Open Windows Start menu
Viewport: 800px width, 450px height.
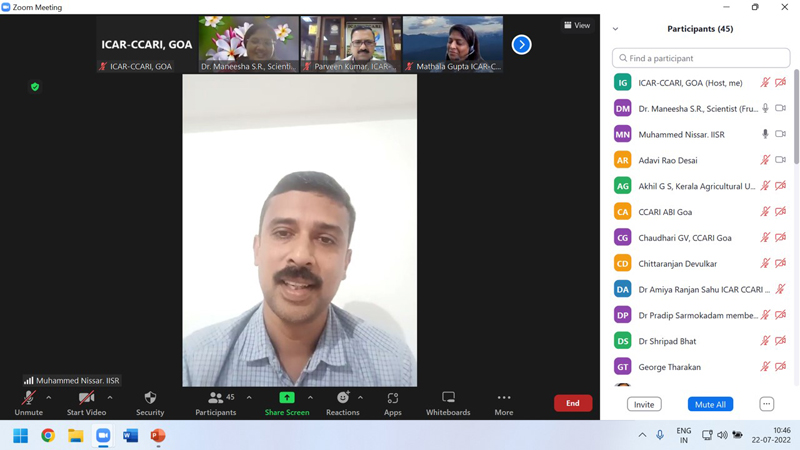tap(20, 436)
